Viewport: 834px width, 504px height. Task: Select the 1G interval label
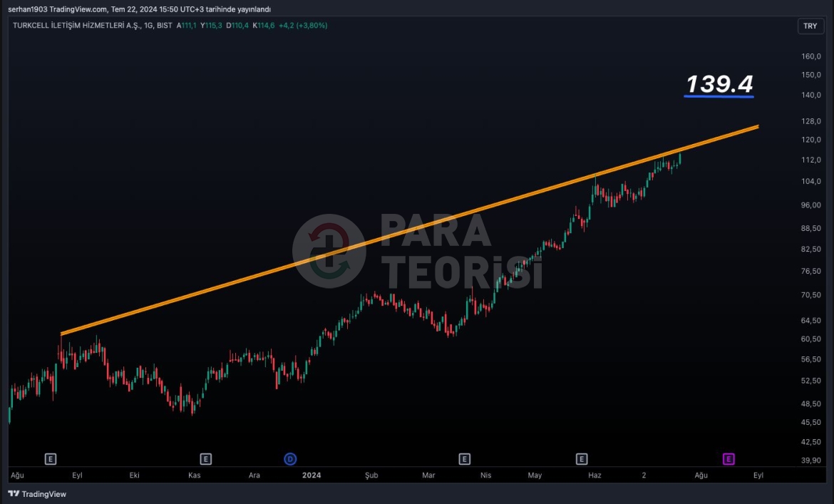(148, 26)
